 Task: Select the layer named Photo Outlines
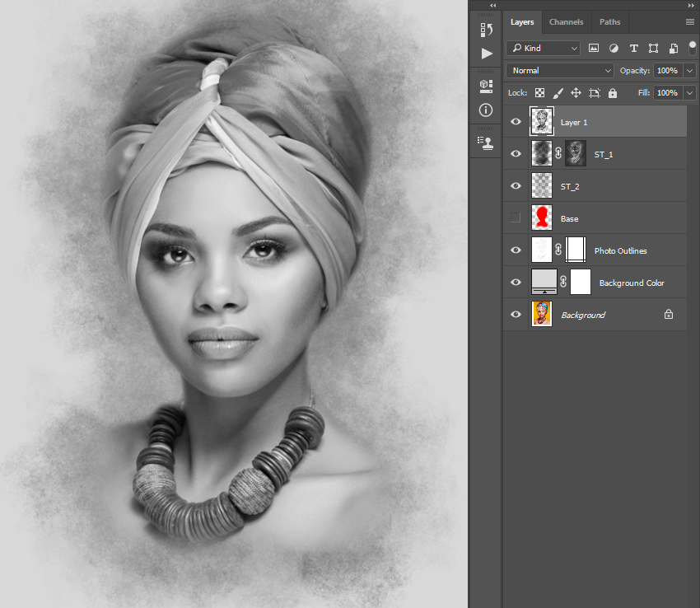click(x=595, y=250)
